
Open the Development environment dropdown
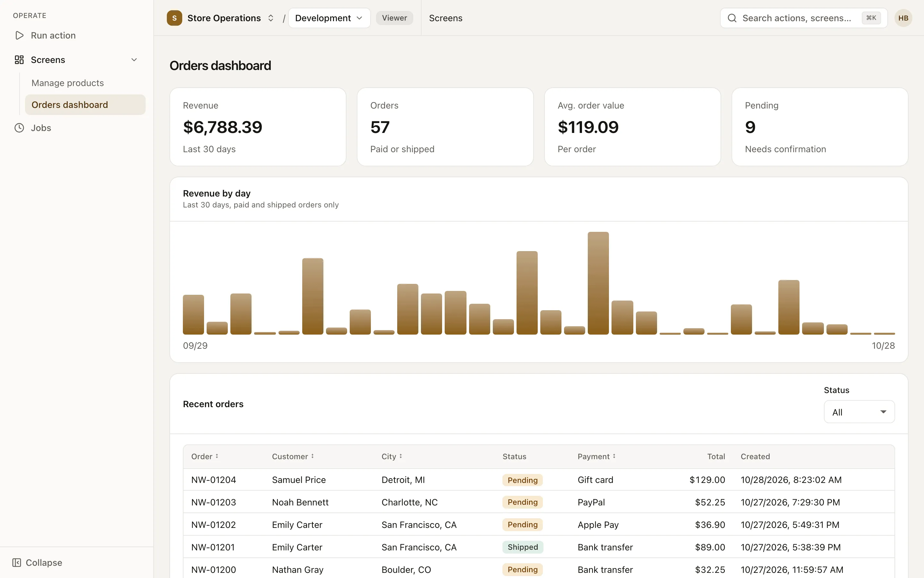click(x=329, y=18)
